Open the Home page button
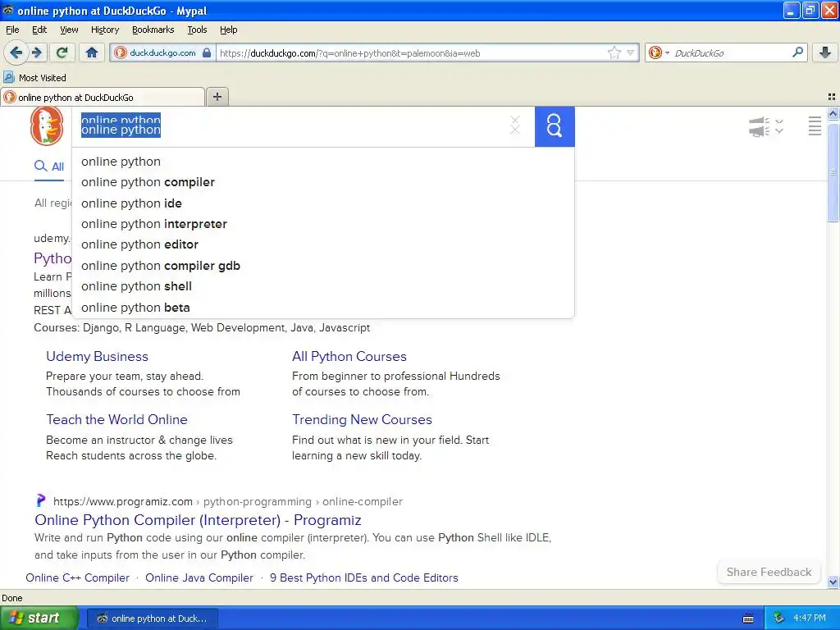Screen dimensions: 840x630 click(x=92, y=52)
